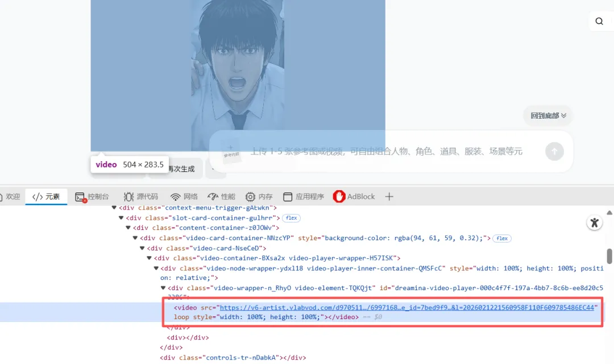Image resolution: width=614 pixels, height=364 pixels.
Task: Focus the prompt input with 上传 1-5 张参考图
Action: pyautogui.click(x=386, y=151)
